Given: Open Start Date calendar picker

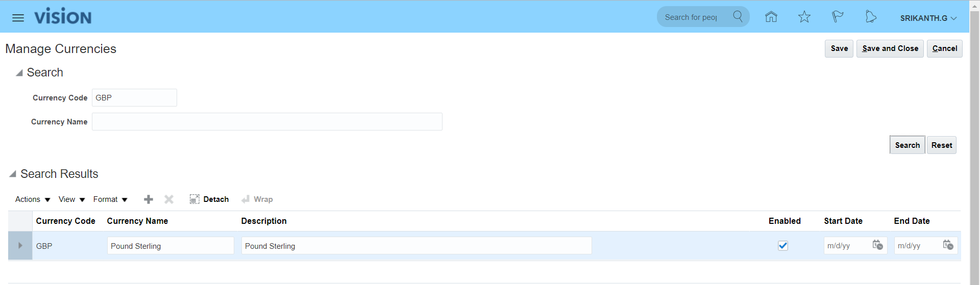Looking at the screenshot, I should point(877,245).
